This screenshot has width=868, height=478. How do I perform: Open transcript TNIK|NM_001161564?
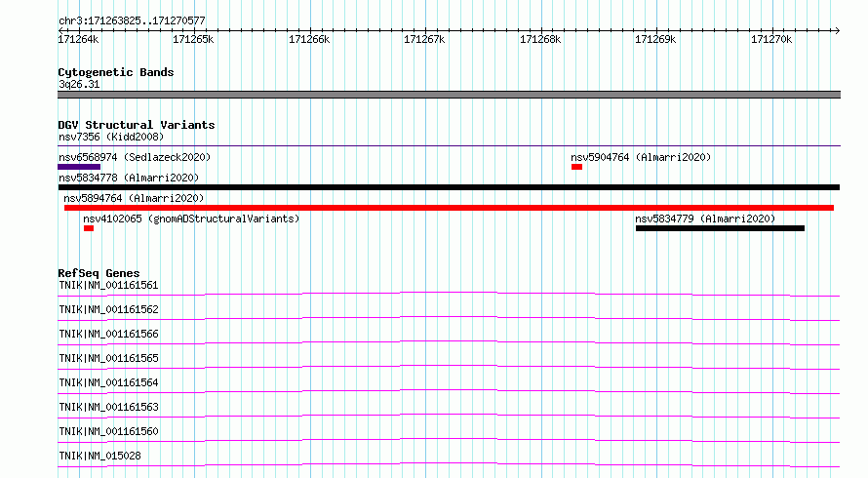tap(108, 382)
